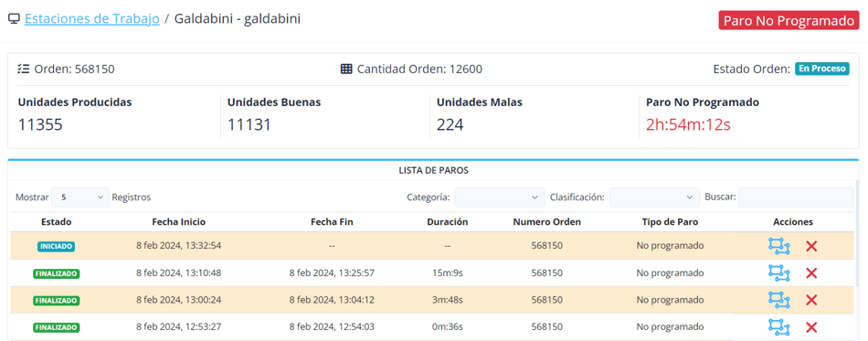This screenshot has height=341, width=868.
Task: Expand the Categoría filter dropdown
Action: point(500,197)
